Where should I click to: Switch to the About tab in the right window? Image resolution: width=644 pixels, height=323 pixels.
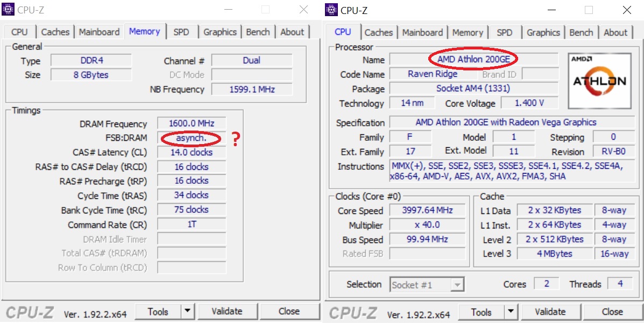pyautogui.click(x=615, y=32)
